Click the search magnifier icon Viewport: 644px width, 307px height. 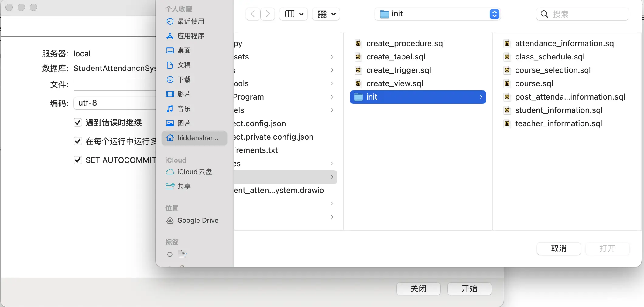tap(544, 14)
